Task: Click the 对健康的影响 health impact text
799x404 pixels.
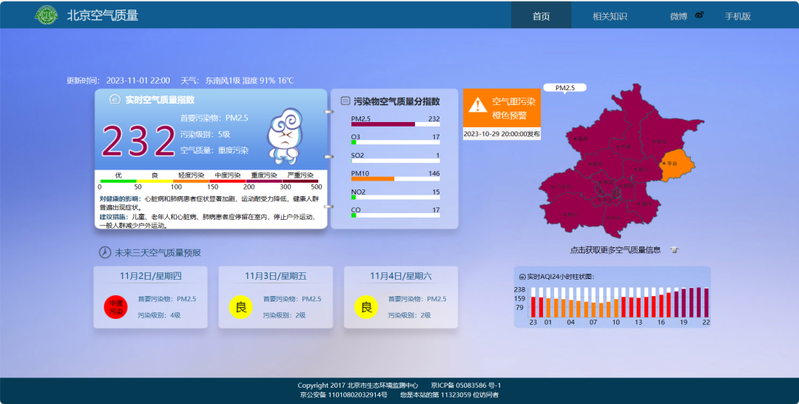Action: [x=211, y=202]
